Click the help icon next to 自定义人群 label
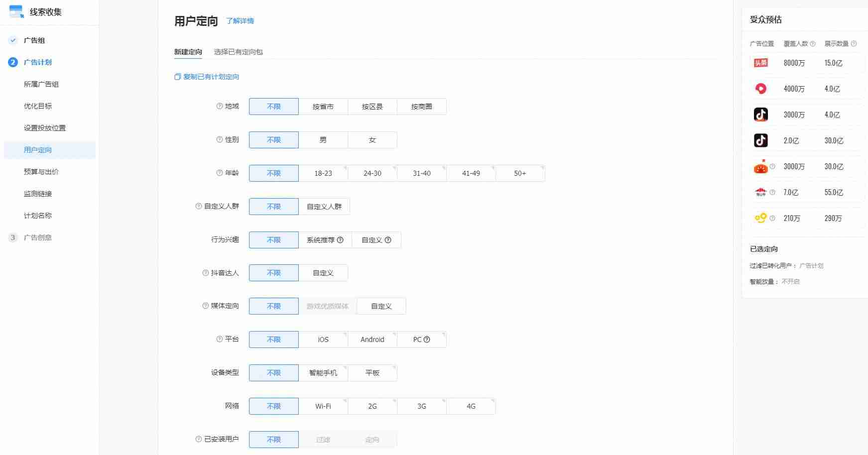Image resolution: width=868 pixels, height=455 pixels. tap(198, 206)
